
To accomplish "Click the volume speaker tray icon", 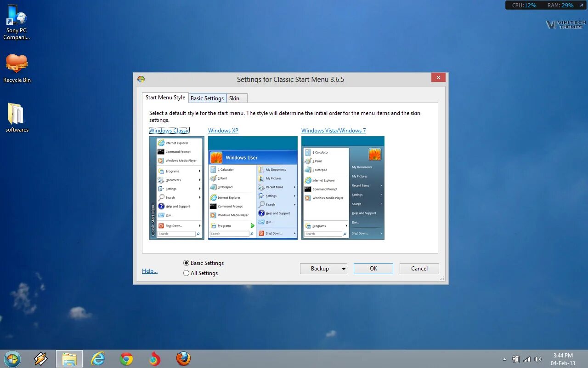I will (x=538, y=359).
